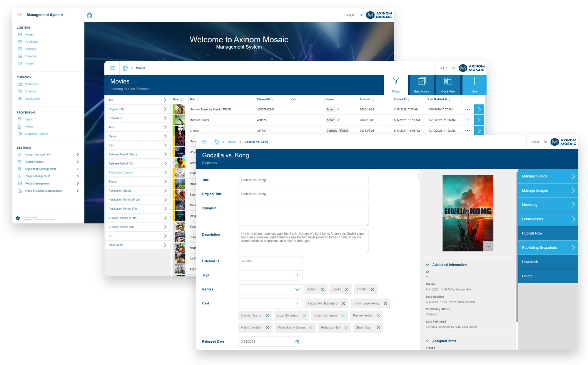588x365 pixels.
Task: Open the Filters funnel icon
Action: click(396, 81)
